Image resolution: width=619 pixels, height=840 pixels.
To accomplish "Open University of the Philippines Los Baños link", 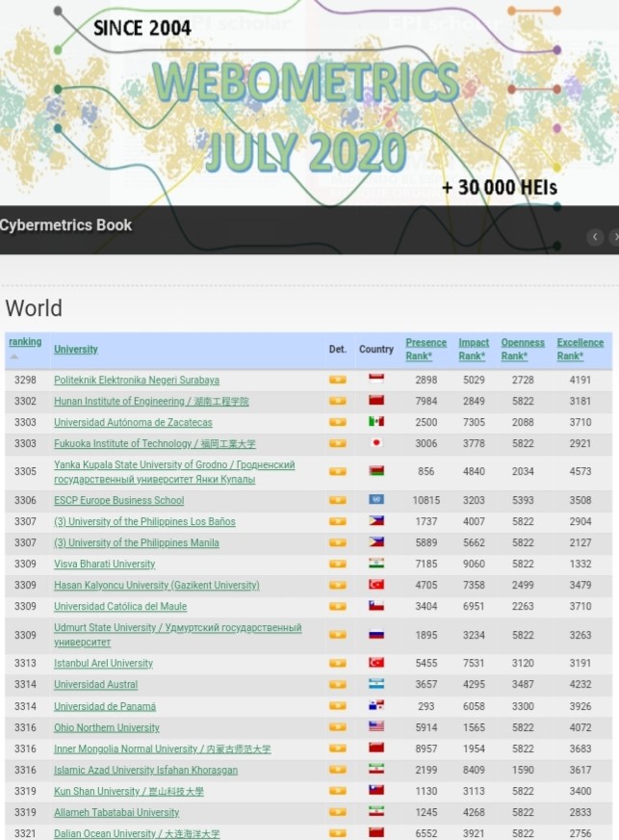I will click(144, 521).
